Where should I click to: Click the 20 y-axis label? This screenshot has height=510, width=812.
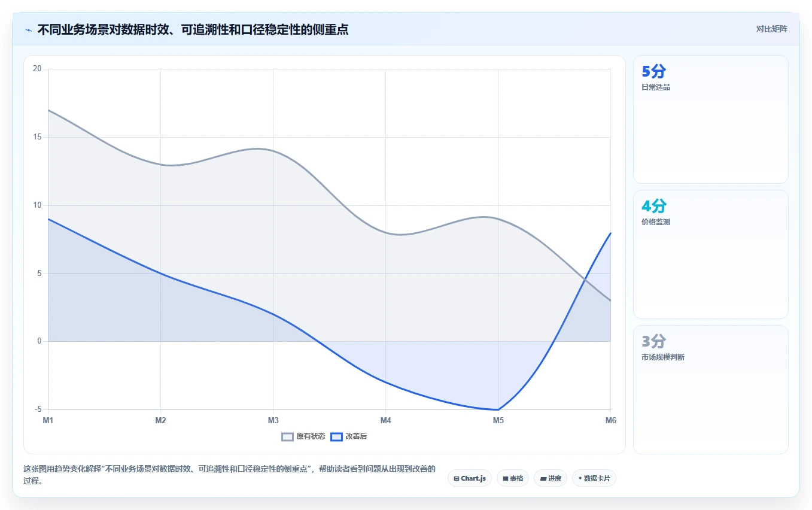click(x=37, y=69)
